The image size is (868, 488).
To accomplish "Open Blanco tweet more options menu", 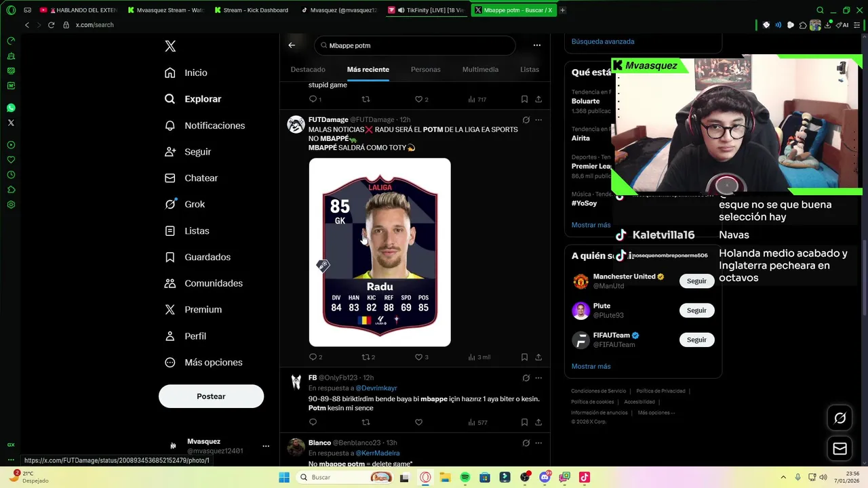I will [538, 443].
